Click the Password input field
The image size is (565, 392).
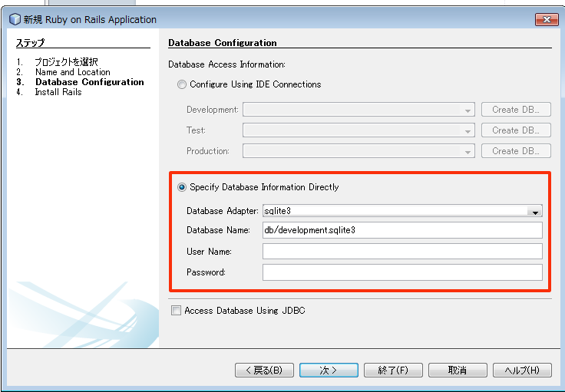(402, 272)
